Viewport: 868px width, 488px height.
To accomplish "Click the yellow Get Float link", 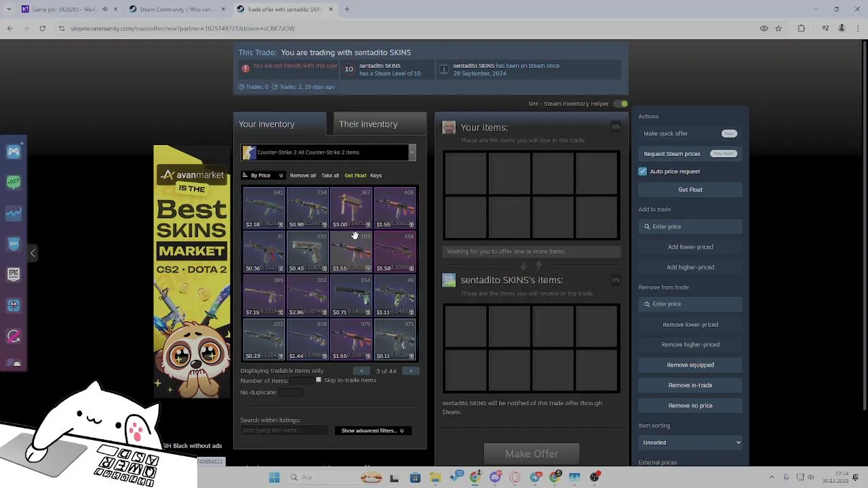I will click(x=355, y=176).
